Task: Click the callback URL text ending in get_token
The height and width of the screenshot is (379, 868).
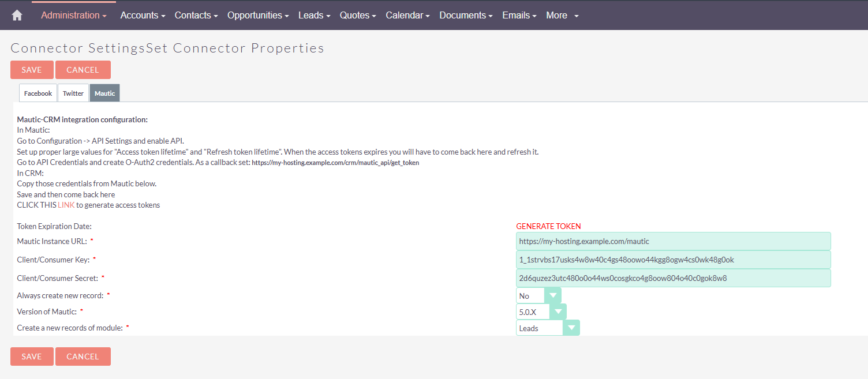Action: 335,163
